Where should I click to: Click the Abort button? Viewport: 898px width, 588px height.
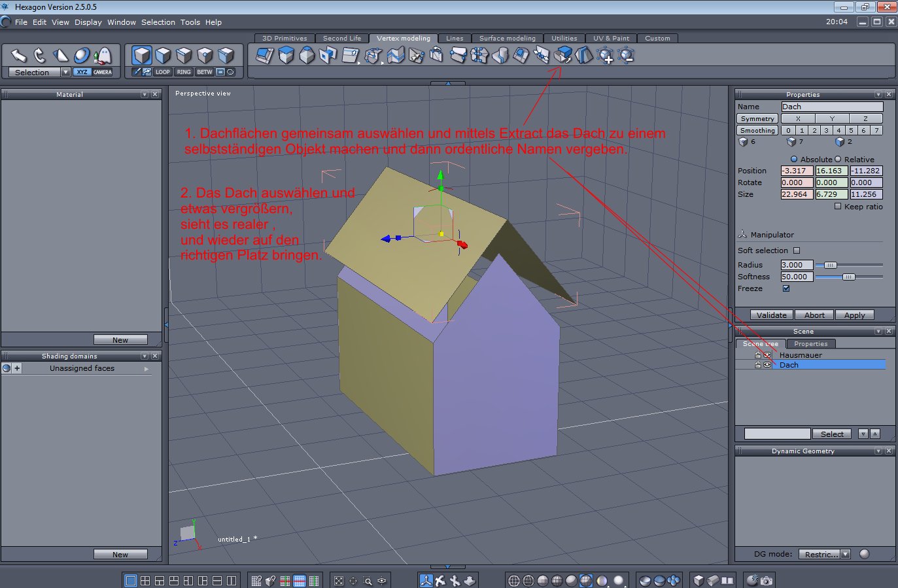click(814, 315)
